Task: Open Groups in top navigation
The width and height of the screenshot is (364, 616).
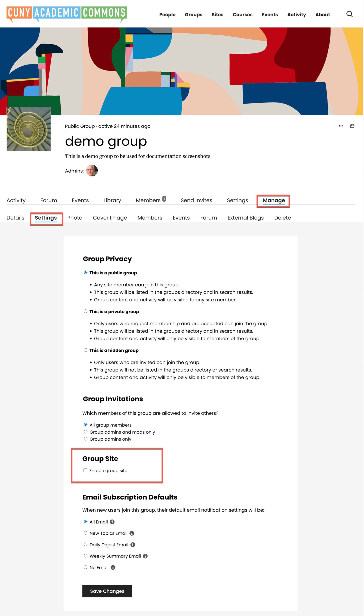Action: [x=193, y=14]
